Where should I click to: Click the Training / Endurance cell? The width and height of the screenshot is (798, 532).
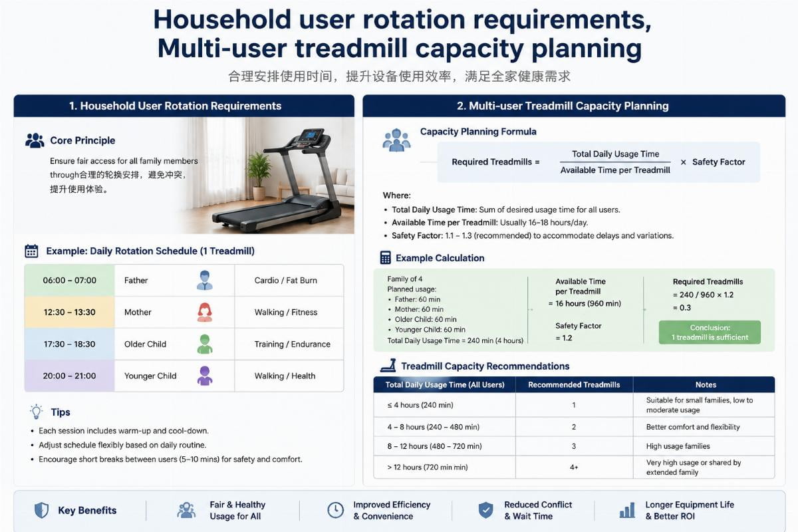pyautogui.click(x=289, y=344)
